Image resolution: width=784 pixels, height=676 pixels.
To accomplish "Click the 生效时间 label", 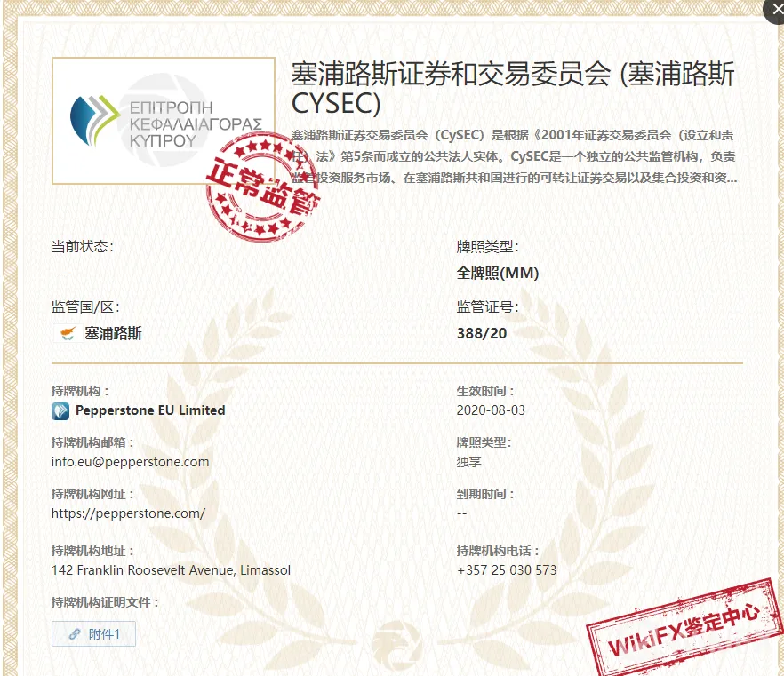I will coord(485,391).
